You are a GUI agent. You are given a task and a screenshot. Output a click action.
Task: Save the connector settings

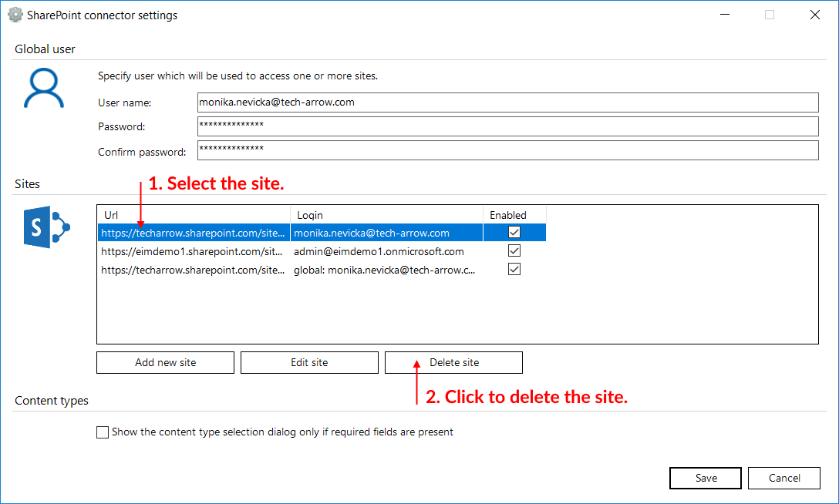[x=706, y=478]
